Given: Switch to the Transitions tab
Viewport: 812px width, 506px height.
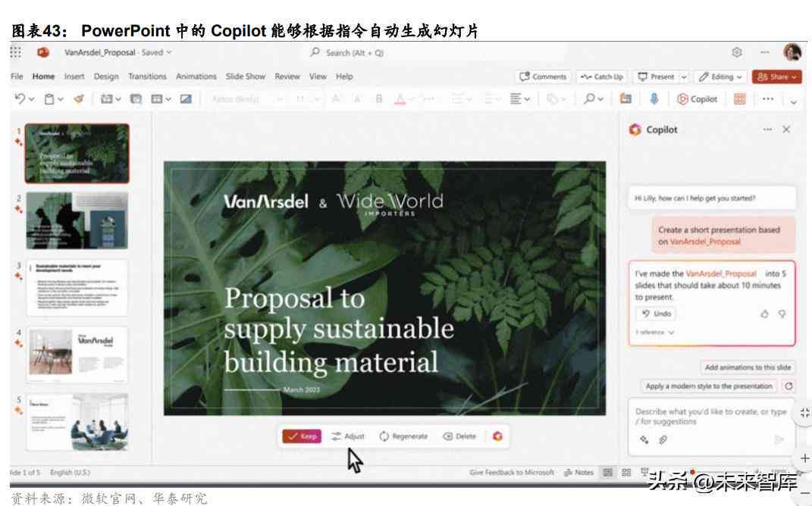Looking at the screenshot, I should click(147, 76).
